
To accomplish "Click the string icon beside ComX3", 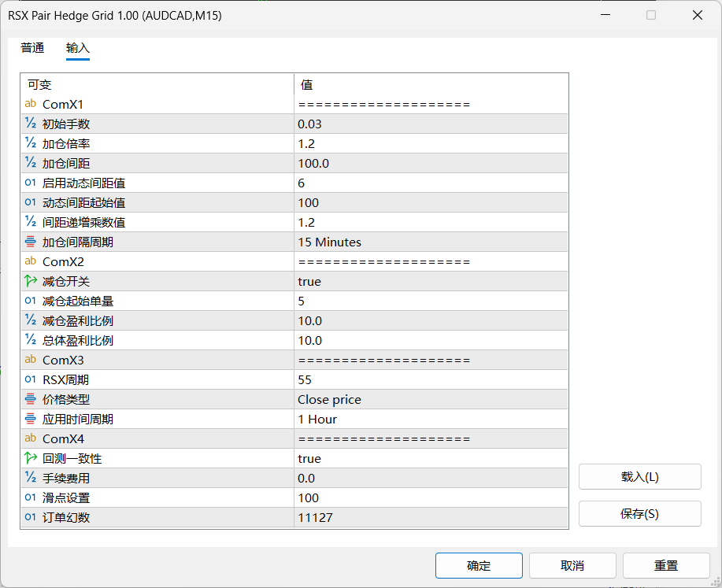I will tap(31, 360).
